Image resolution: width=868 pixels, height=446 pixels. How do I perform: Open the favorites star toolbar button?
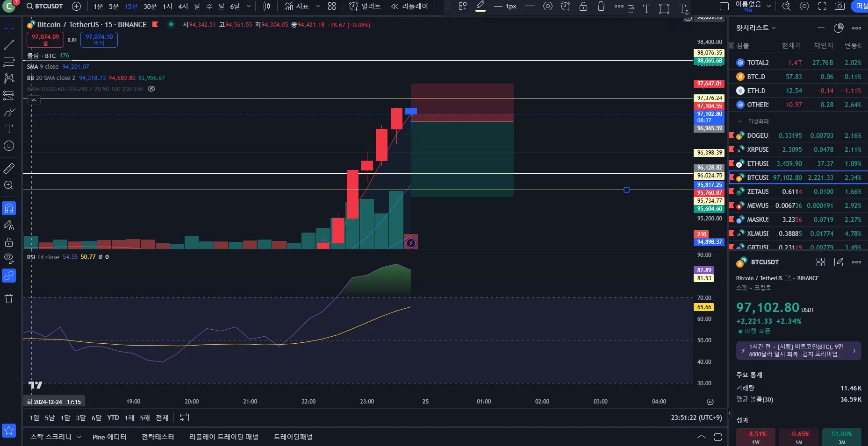pos(9,430)
